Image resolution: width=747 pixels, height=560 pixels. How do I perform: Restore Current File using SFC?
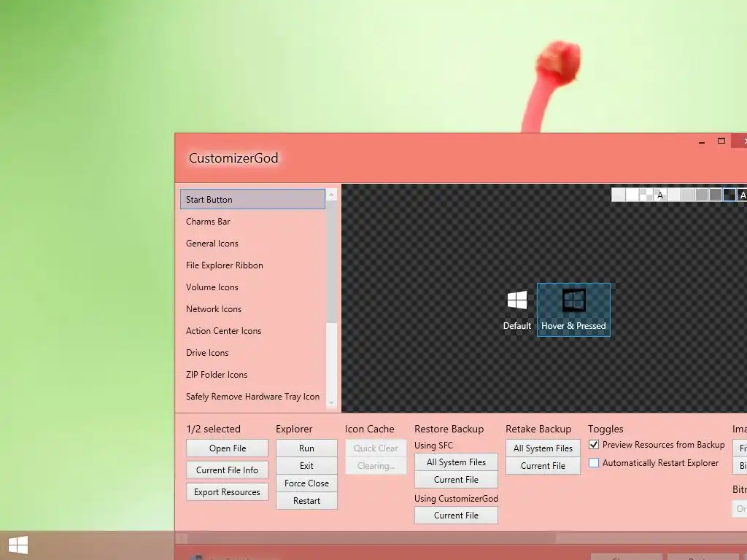click(x=456, y=480)
